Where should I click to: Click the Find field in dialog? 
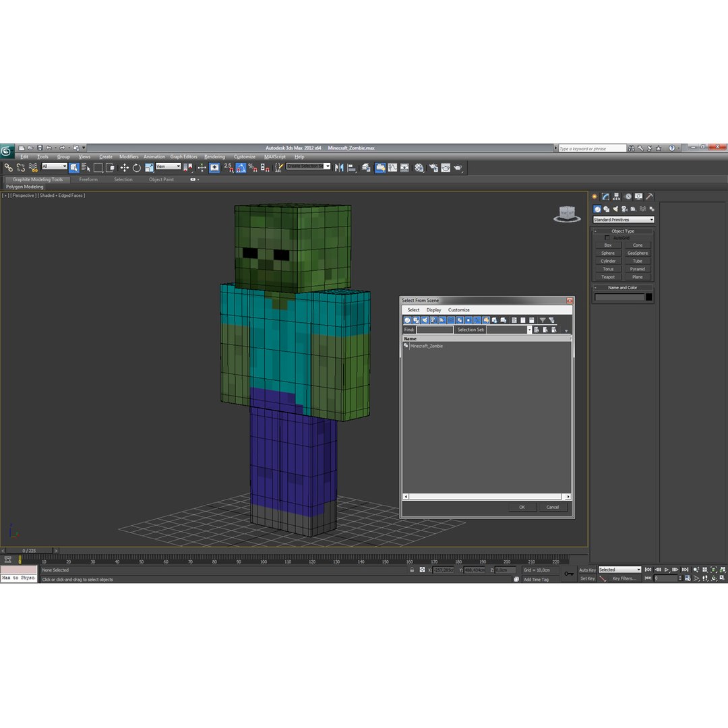pos(435,330)
